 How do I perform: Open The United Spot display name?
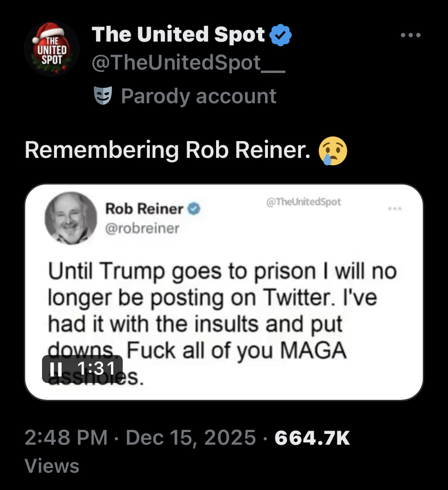pos(178,35)
